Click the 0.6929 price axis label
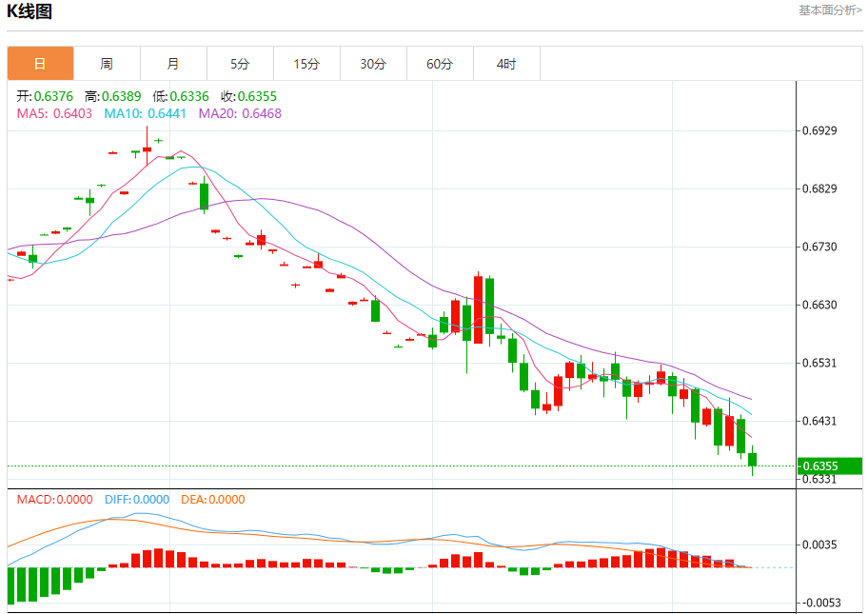The width and height of the screenshot is (868, 614). 819,130
